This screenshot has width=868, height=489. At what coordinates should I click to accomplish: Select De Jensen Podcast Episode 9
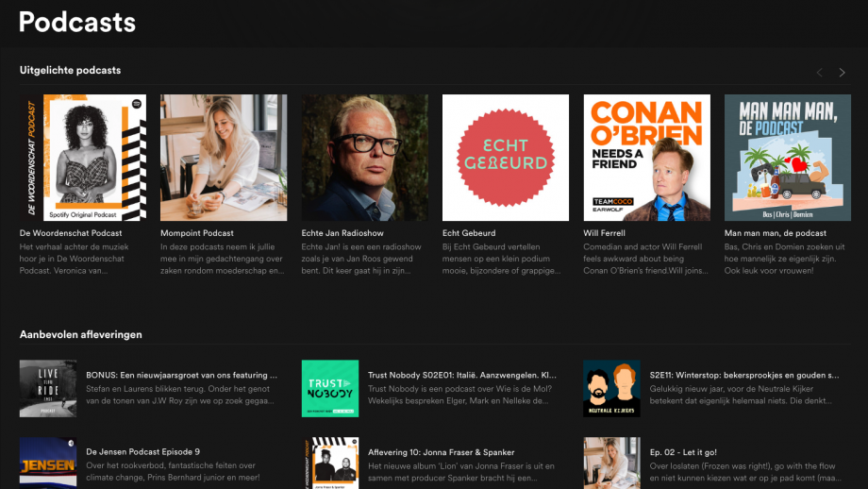click(x=142, y=452)
